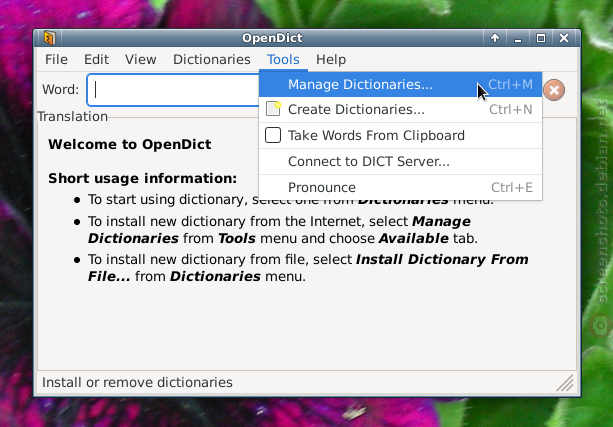Toggle Take Words From Clipboard checkbox
Screen dimensions: 613x427
[273, 135]
